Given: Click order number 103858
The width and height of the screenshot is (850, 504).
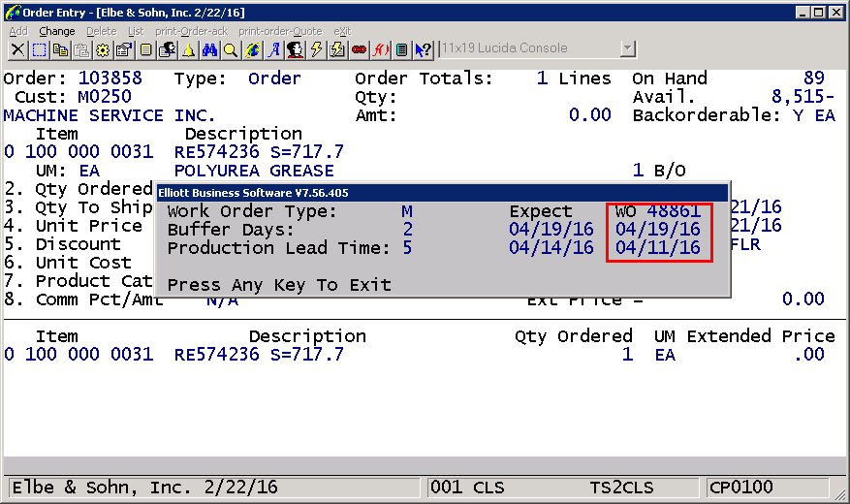Looking at the screenshot, I should [x=110, y=79].
